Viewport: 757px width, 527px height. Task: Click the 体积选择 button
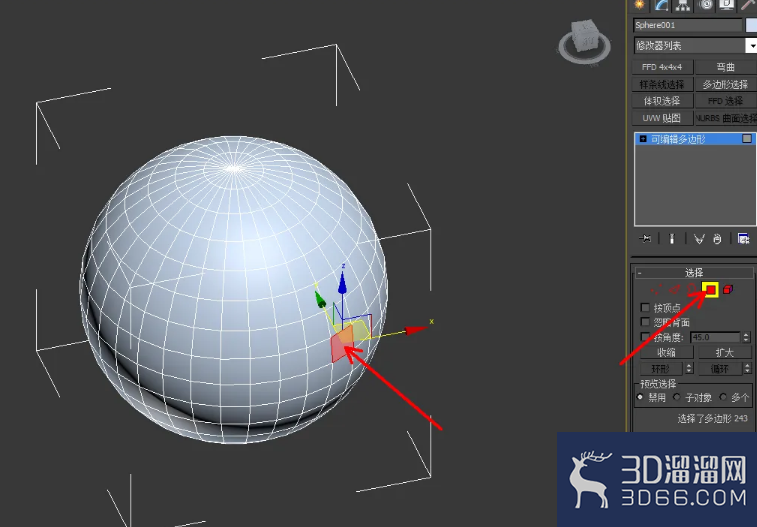662,101
